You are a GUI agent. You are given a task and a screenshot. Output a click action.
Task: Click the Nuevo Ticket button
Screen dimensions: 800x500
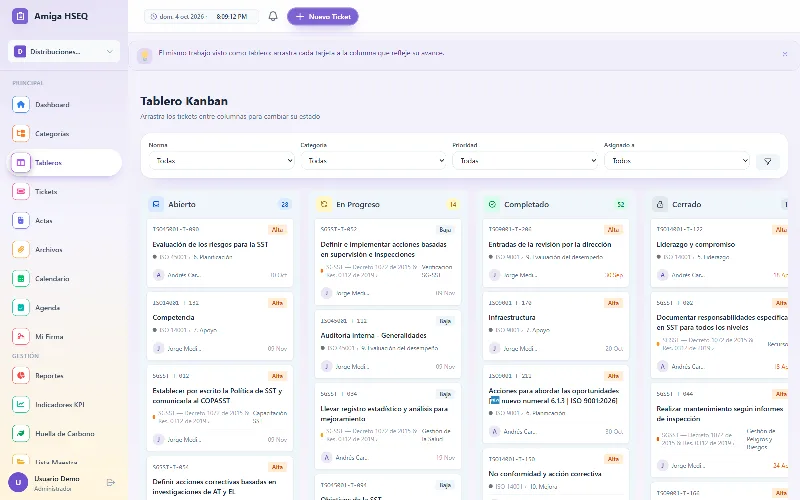[x=322, y=16]
